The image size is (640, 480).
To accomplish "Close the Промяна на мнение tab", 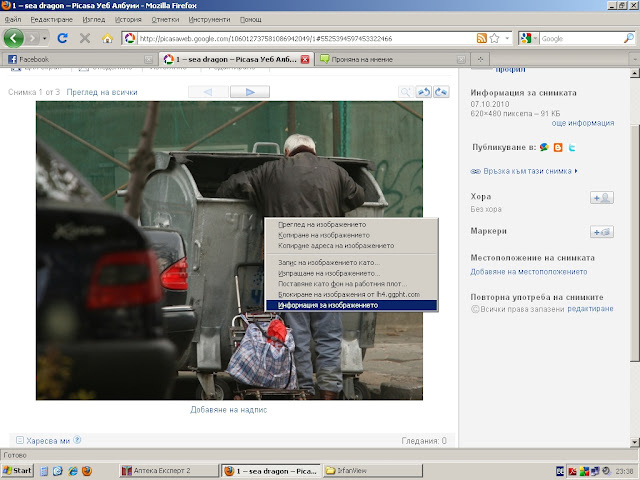I will [461, 60].
